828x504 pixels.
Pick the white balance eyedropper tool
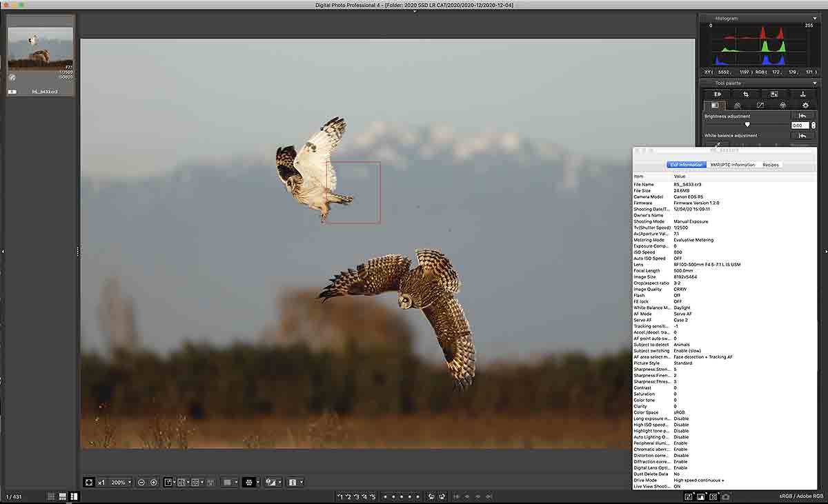click(718, 144)
